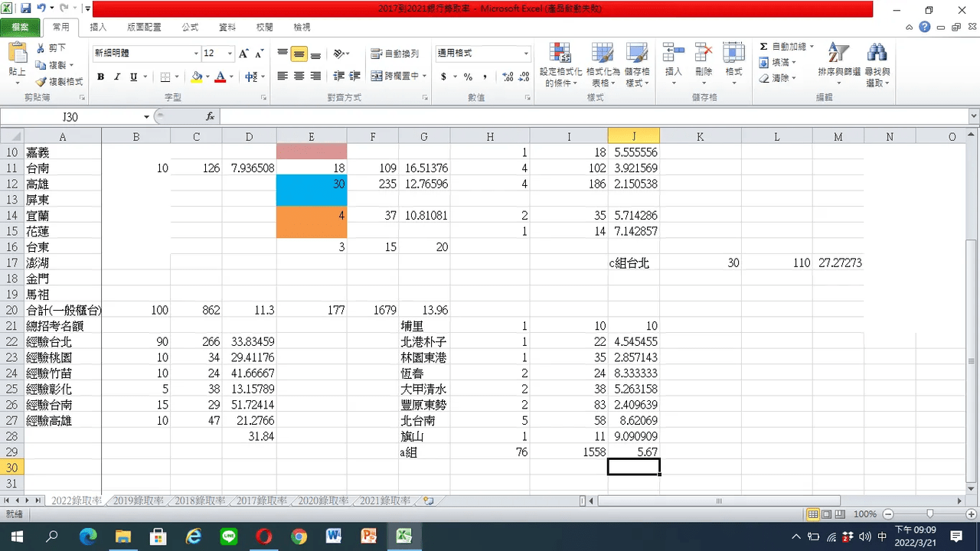
Task: Decrease the cell indent
Action: [338, 77]
